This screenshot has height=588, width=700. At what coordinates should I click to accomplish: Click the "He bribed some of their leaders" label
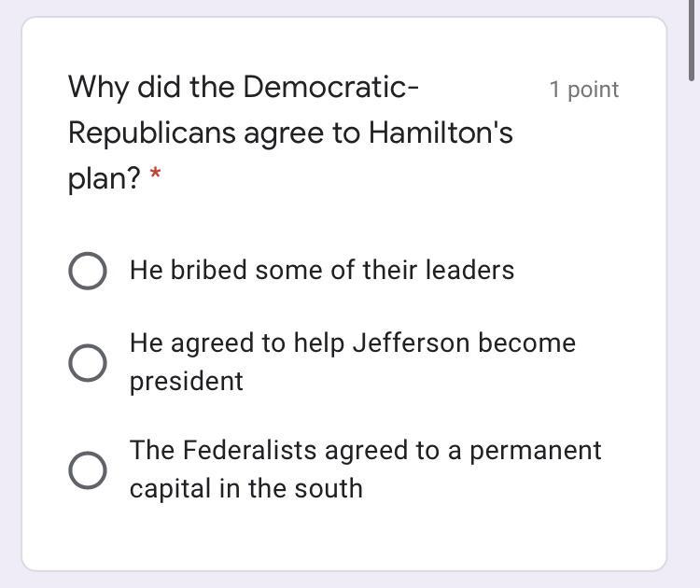(x=321, y=271)
